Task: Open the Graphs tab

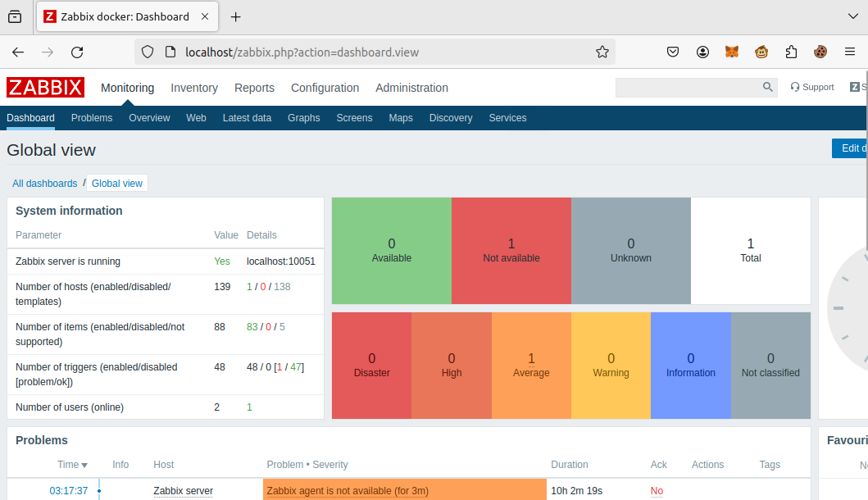Action: click(304, 118)
